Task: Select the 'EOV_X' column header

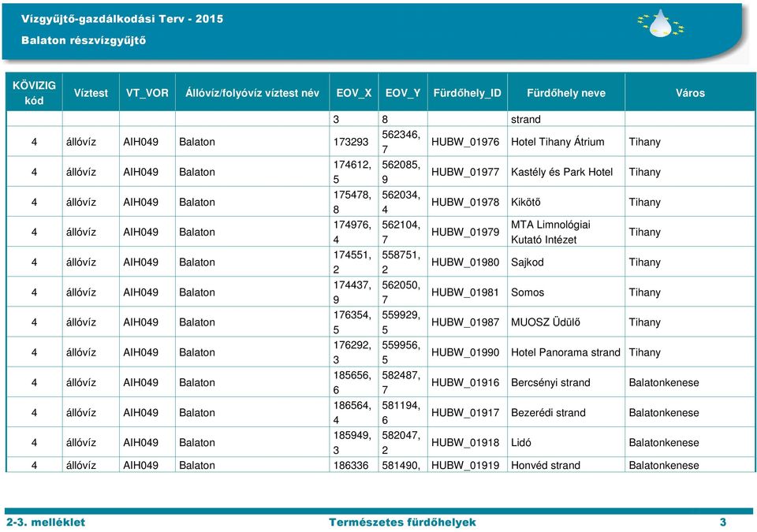Action: pos(354,93)
